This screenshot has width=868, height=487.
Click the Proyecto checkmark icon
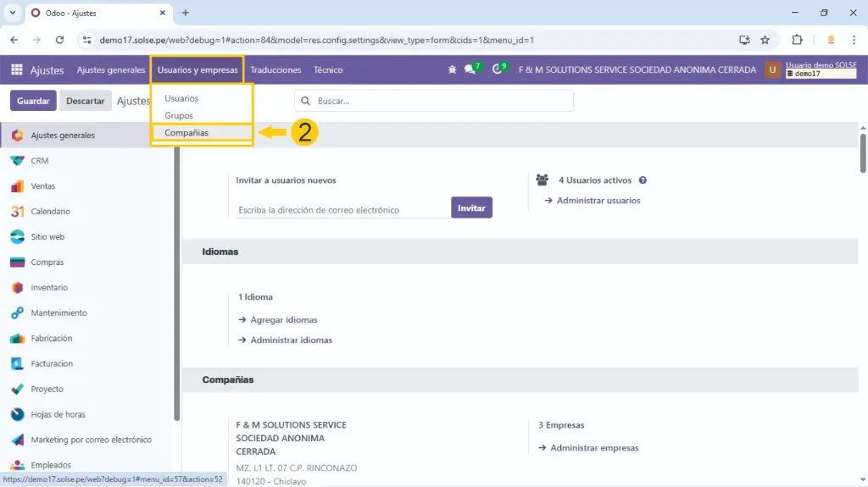(x=17, y=390)
